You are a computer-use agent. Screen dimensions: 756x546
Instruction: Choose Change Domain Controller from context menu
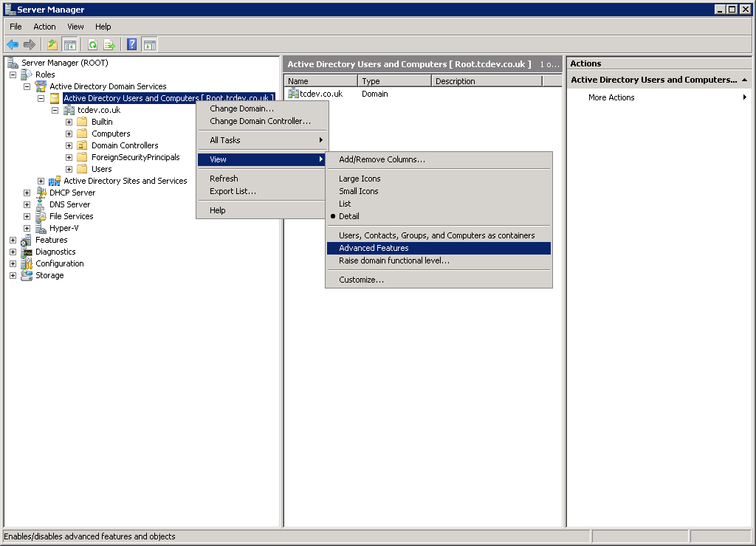[x=262, y=122]
